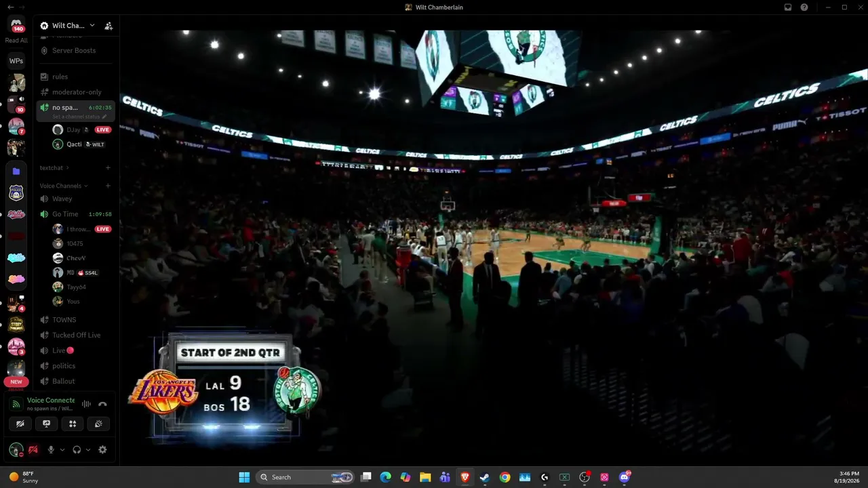Toggle the red crossed-out camera icon
The height and width of the screenshot is (488, 868).
[x=33, y=449]
